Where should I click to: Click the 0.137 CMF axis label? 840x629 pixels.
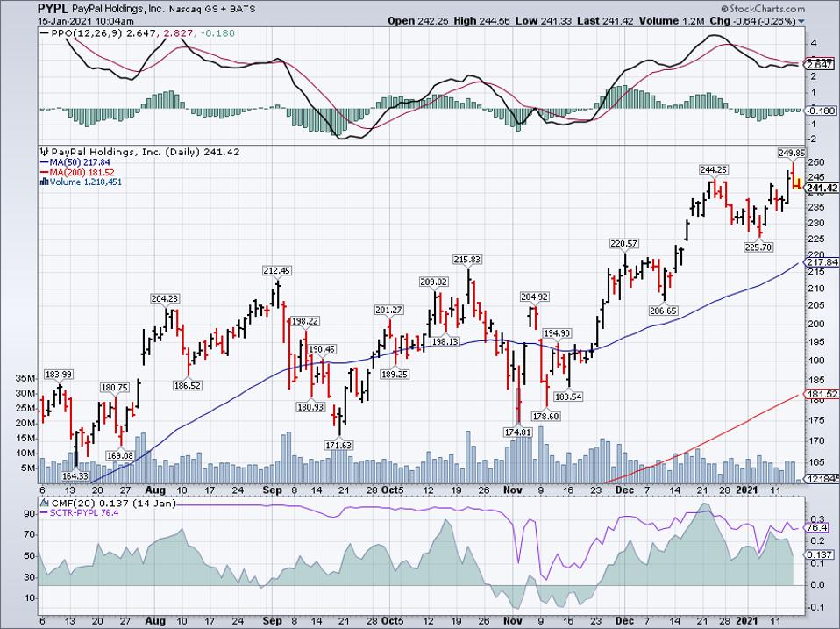tap(820, 555)
